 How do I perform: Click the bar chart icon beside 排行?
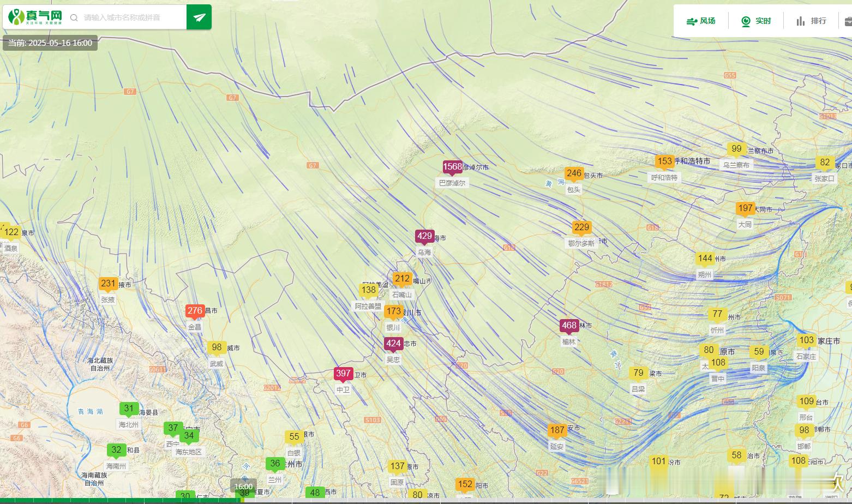(x=800, y=21)
